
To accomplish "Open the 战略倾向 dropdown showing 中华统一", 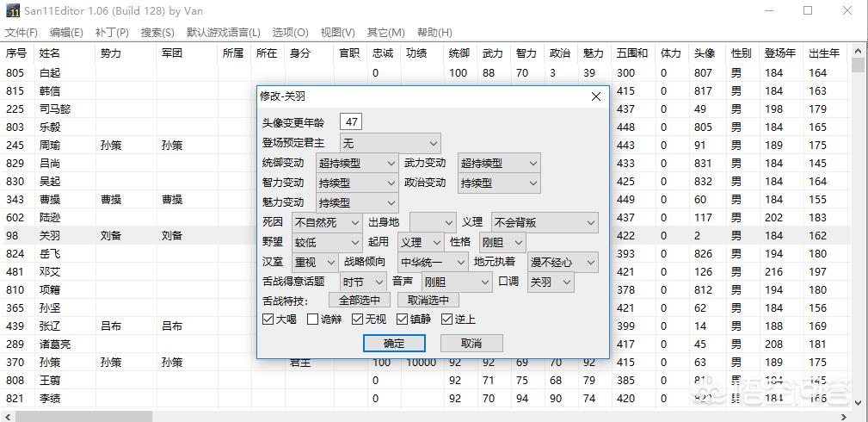I will click(x=433, y=262).
